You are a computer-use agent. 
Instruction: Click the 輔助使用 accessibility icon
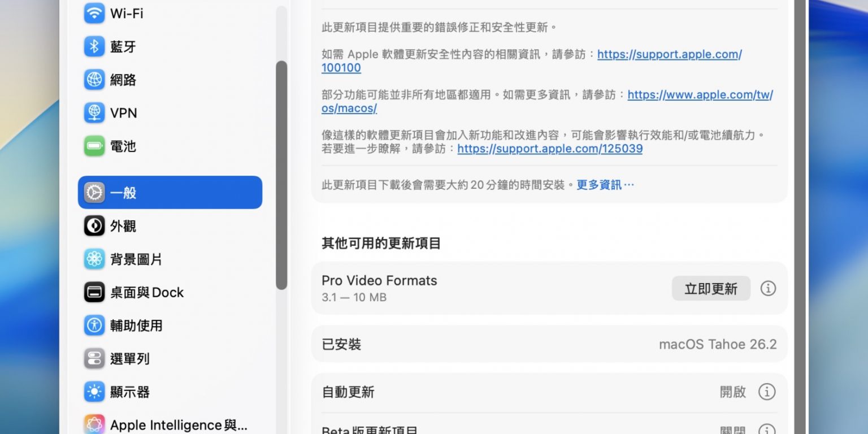[94, 325]
